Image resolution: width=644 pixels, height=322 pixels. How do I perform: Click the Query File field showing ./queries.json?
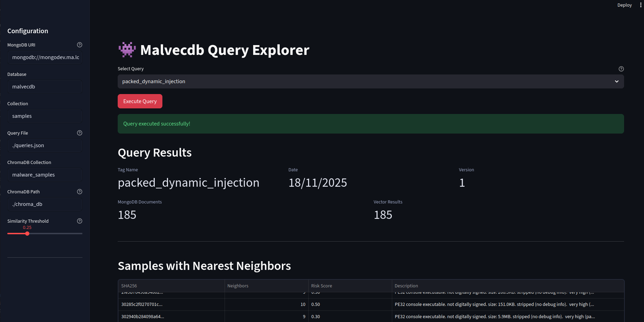coord(45,145)
